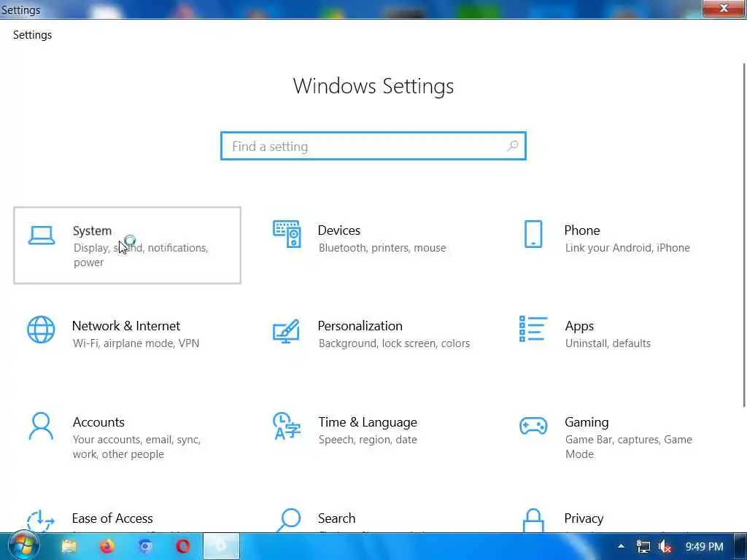The height and width of the screenshot is (560, 747).
Task: Launch File Explorer from the taskbar
Action: pos(69,546)
